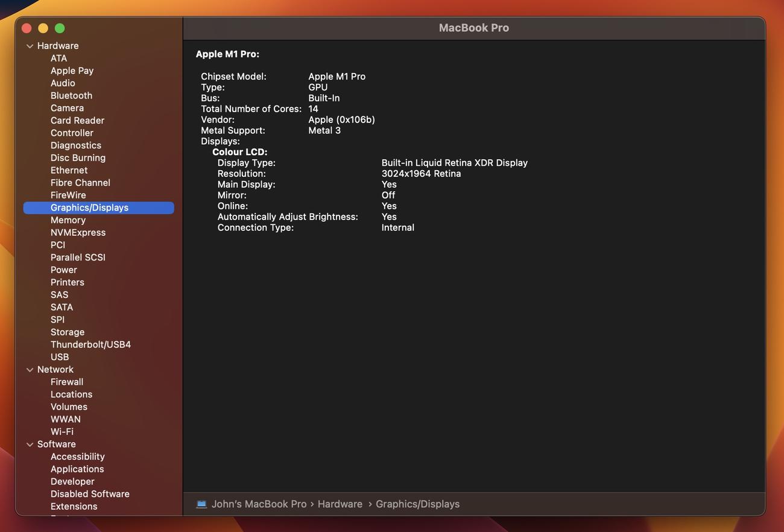Screen dimensions: 784x532
Task: Collapse the Network section chevron
Action: tap(30, 370)
